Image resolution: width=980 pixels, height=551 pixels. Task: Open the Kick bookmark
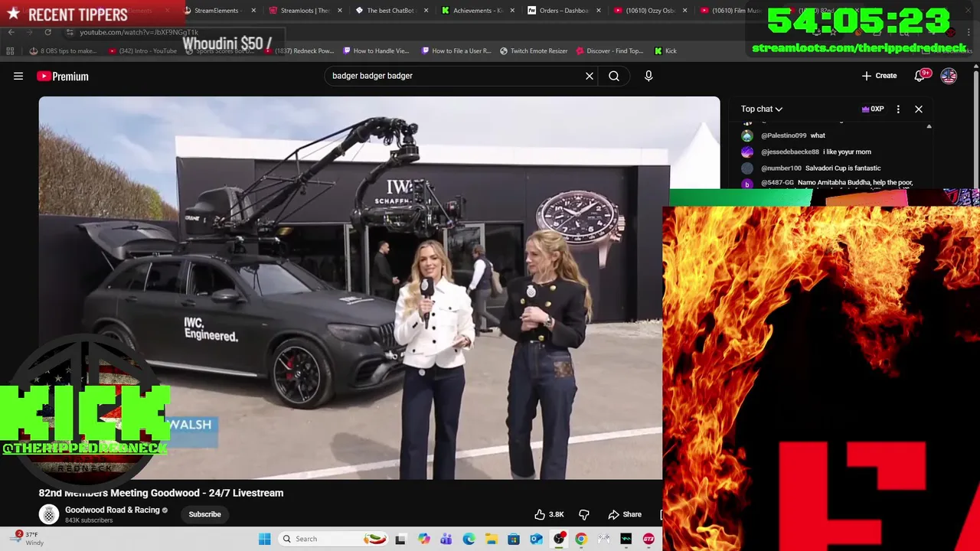pyautogui.click(x=665, y=51)
